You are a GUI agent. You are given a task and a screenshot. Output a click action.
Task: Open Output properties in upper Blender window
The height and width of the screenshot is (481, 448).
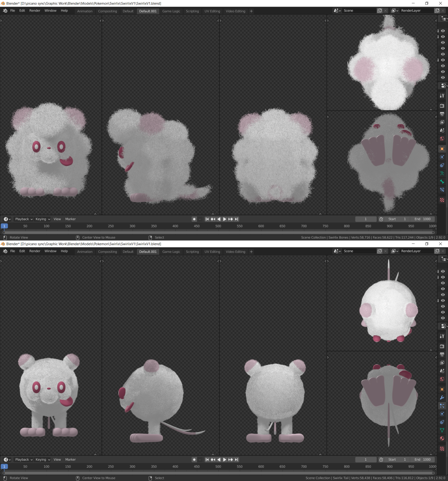point(442,114)
